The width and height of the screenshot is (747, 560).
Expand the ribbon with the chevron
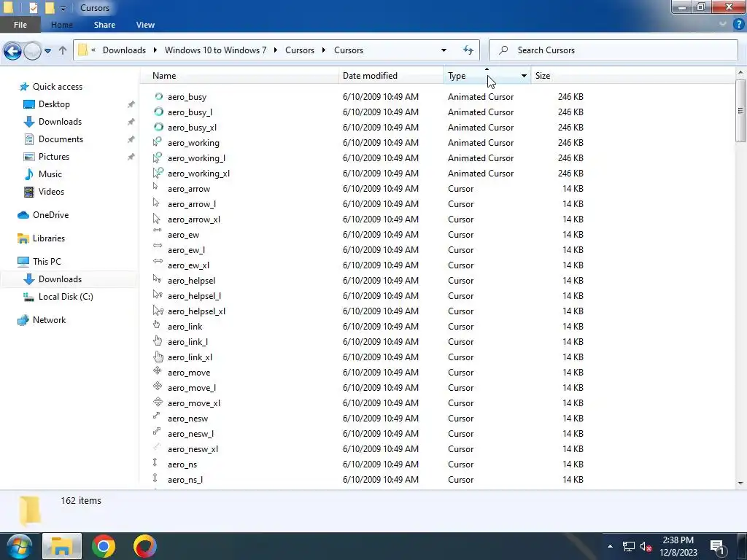click(723, 24)
